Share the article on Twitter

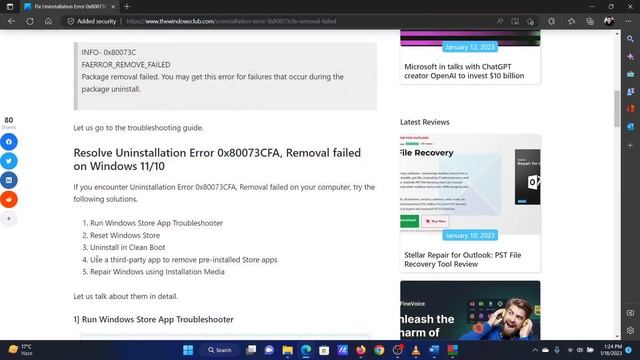(x=9, y=161)
